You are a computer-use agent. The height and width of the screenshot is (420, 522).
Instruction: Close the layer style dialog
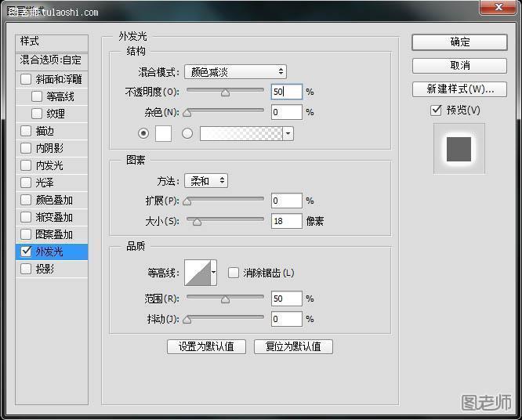coord(498,6)
